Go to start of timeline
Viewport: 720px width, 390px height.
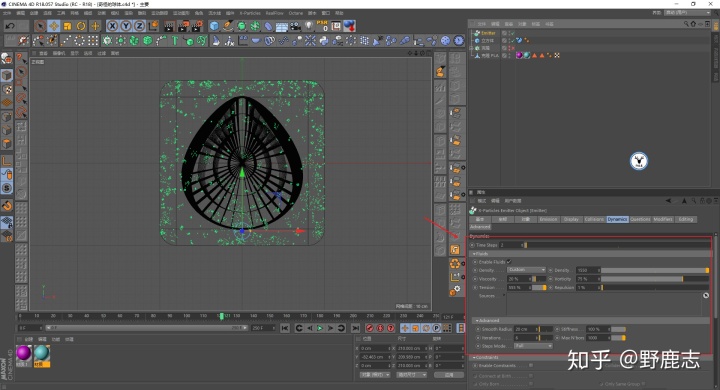285,328
